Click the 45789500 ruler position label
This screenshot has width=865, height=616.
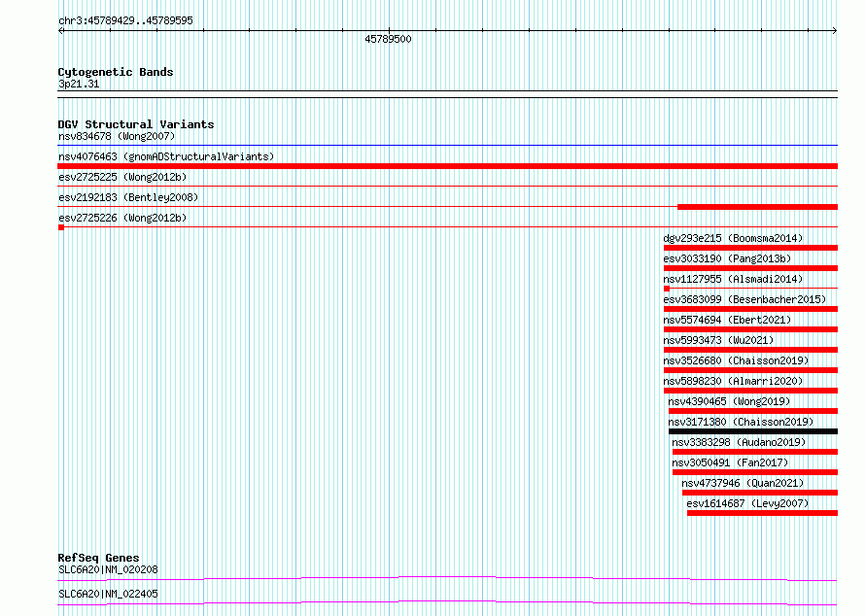388,39
